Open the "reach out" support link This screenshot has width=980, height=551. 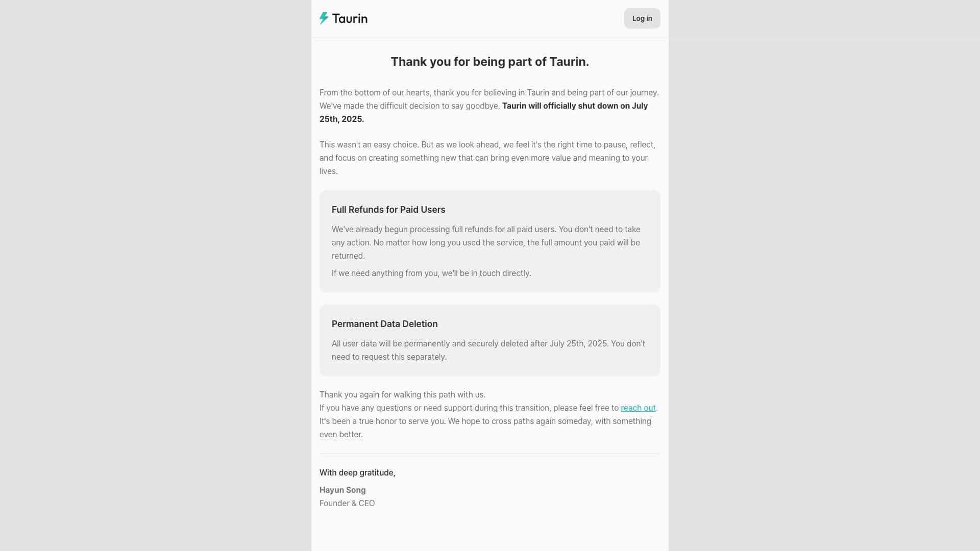(638, 408)
